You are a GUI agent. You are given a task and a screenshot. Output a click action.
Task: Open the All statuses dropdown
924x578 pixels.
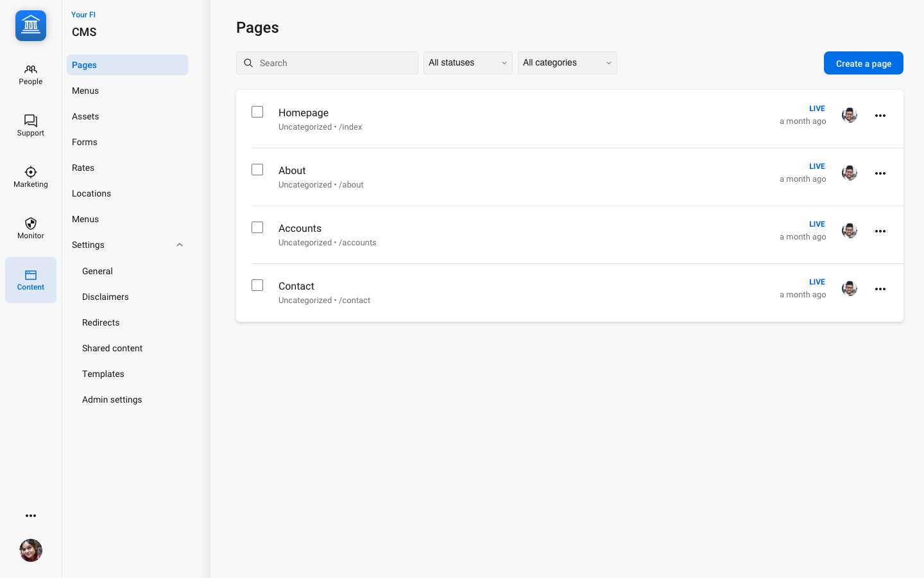[468, 63]
